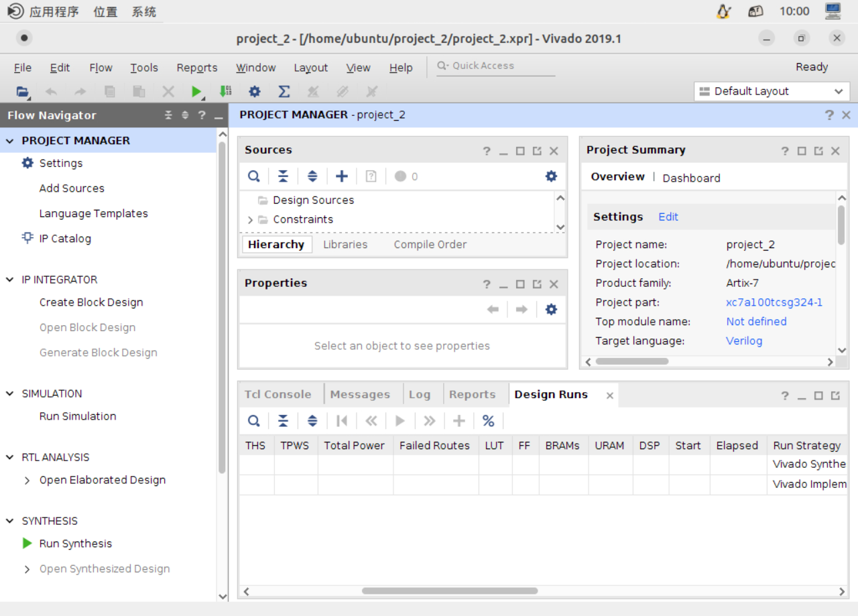The height and width of the screenshot is (616, 858).
Task: Open the Flow Navigator help question mark
Action: (202, 115)
